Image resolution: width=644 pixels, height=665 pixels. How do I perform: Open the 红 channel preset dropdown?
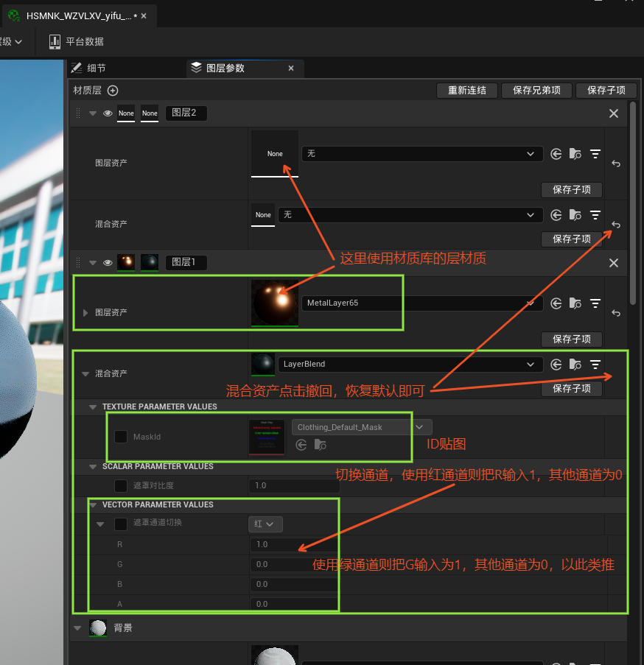tap(265, 524)
